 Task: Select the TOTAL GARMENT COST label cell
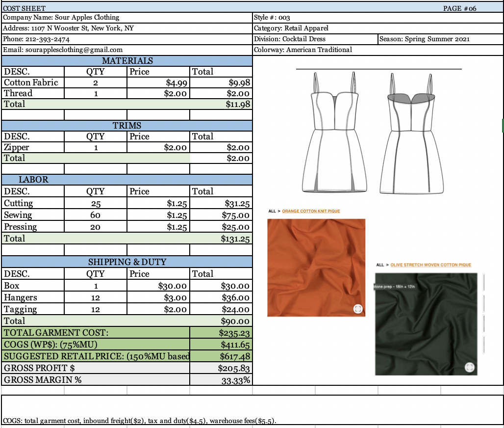(96, 332)
